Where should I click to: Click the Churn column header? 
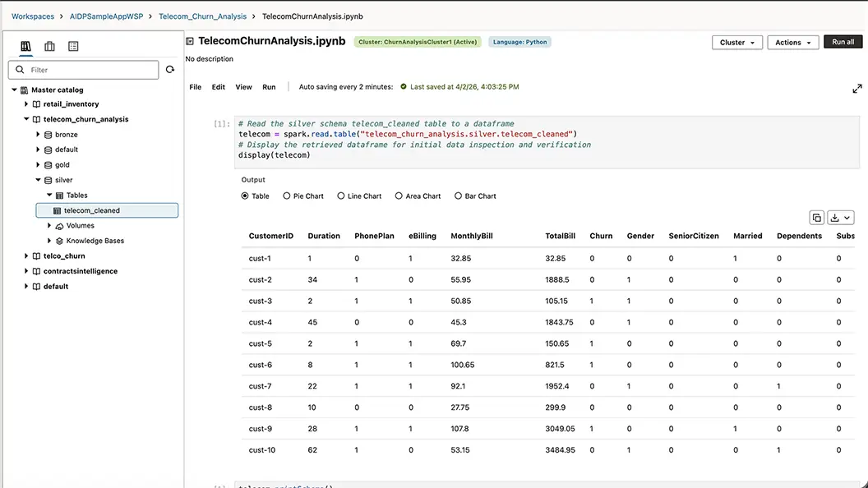[601, 237]
